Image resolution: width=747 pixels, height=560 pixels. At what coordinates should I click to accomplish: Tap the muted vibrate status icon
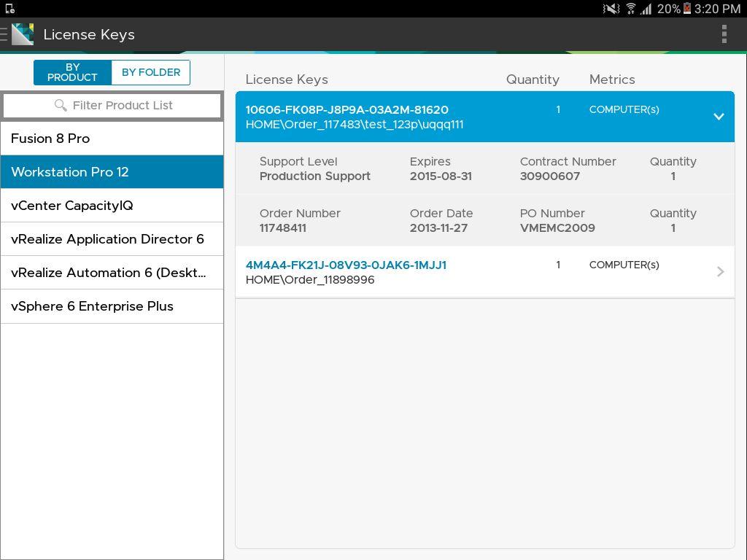611,9
